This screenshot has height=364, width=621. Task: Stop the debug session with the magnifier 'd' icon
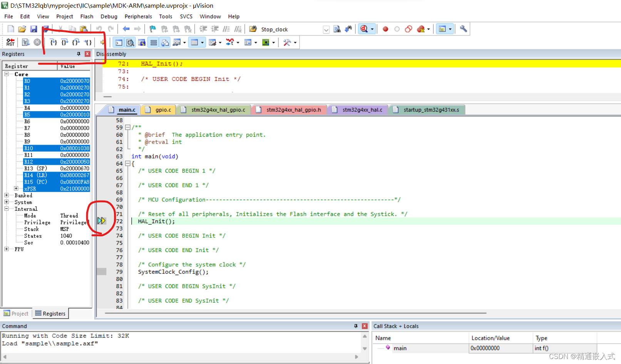coord(364,29)
